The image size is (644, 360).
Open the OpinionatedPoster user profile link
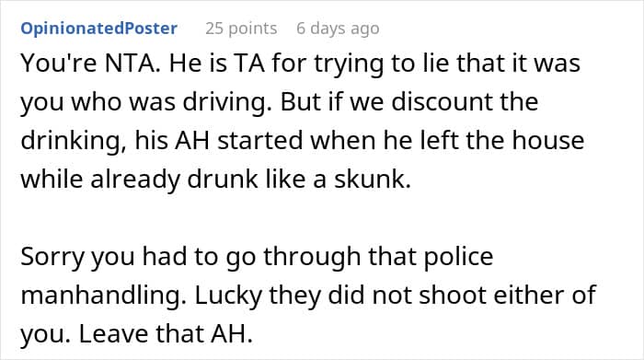pyautogui.click(x=99, y=29)
